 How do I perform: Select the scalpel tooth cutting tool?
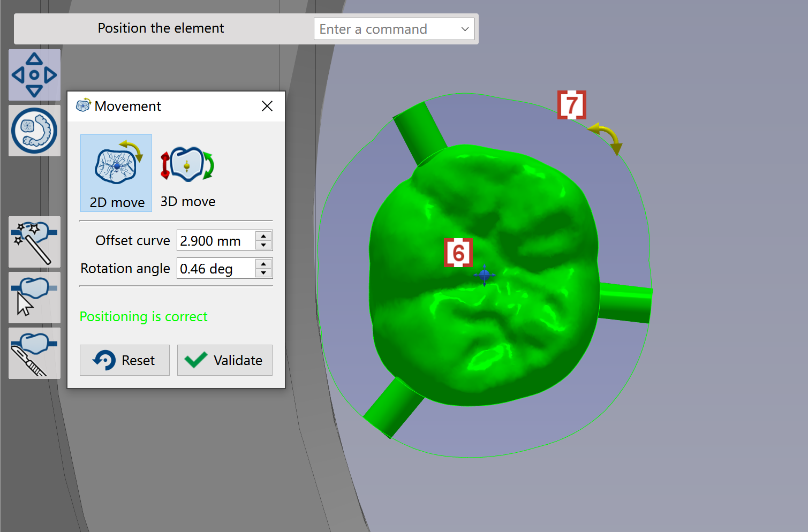(x=34, y=353)
